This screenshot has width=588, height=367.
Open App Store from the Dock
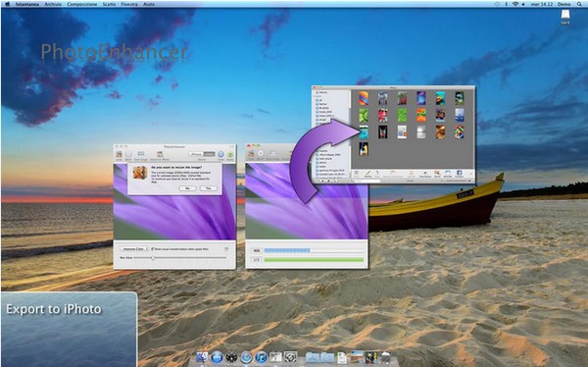click(217, 356)
